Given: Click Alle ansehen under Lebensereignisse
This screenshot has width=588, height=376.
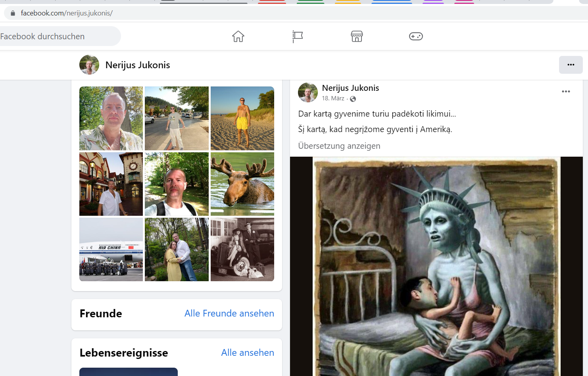Looking at the screenshot, I should click(248, 353).
